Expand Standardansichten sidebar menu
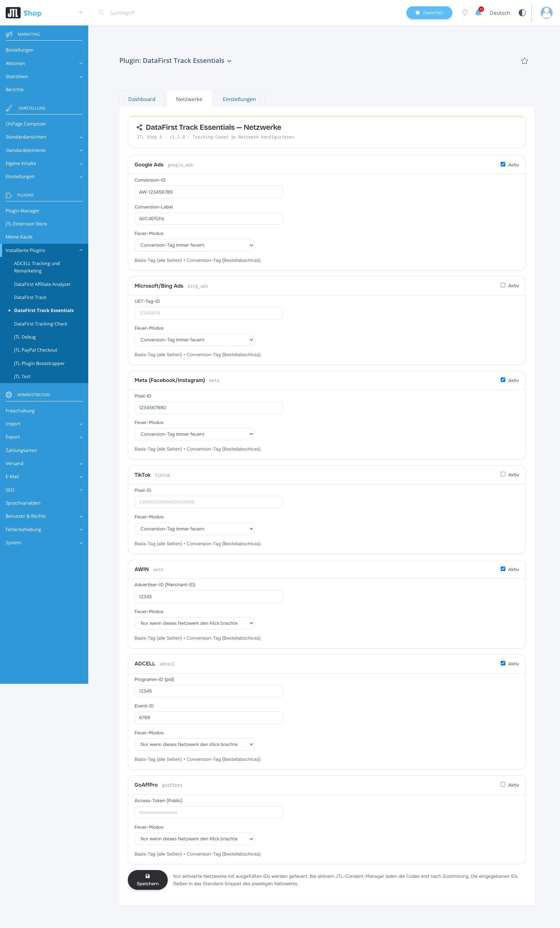Screen dimensions: 560x928 (44, 137)
